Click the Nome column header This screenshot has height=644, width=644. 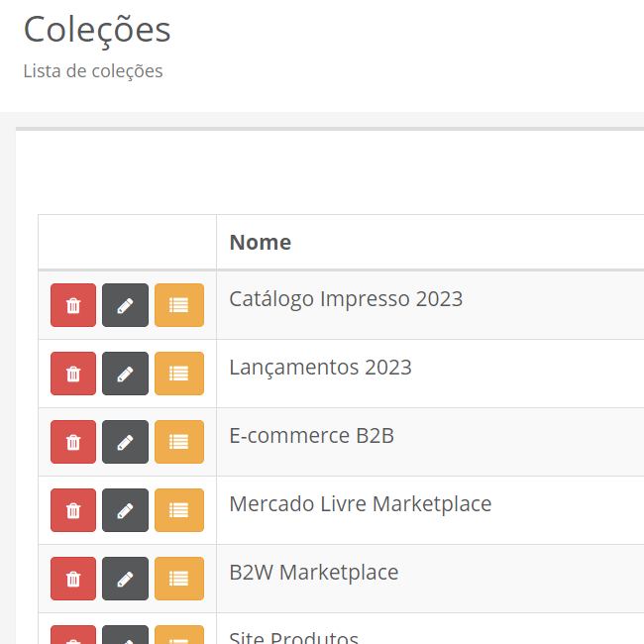click(260, 243)
